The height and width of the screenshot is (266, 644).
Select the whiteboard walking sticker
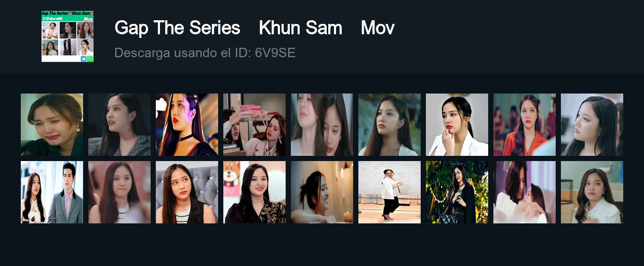pyautogui.click(x=390, y=192)
